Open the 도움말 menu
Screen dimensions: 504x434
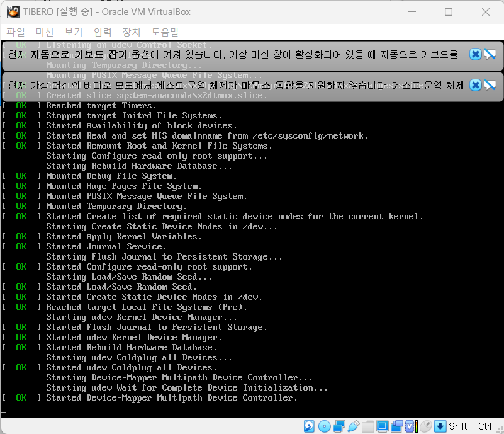coord(165,32)
